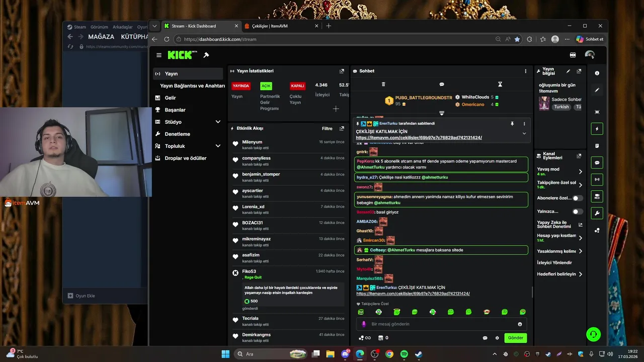The width and height of the screenshot is (644, 362).
Task: Open pinned itemavm.com çekiliş link
Action: (419, 138)
